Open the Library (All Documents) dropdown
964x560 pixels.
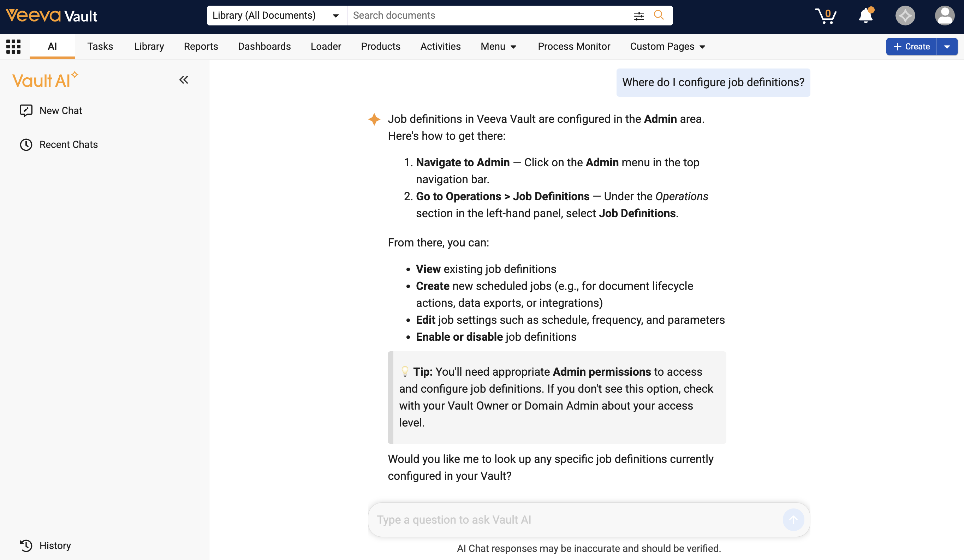pyautogui.click(x=276, y=16)
